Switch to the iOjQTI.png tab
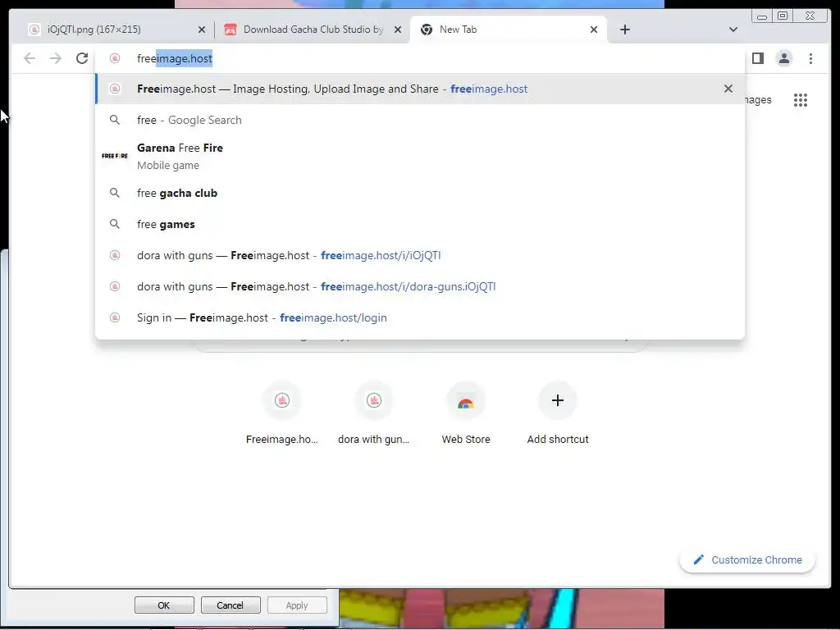840x630 pixels. (x=116, y=30)
